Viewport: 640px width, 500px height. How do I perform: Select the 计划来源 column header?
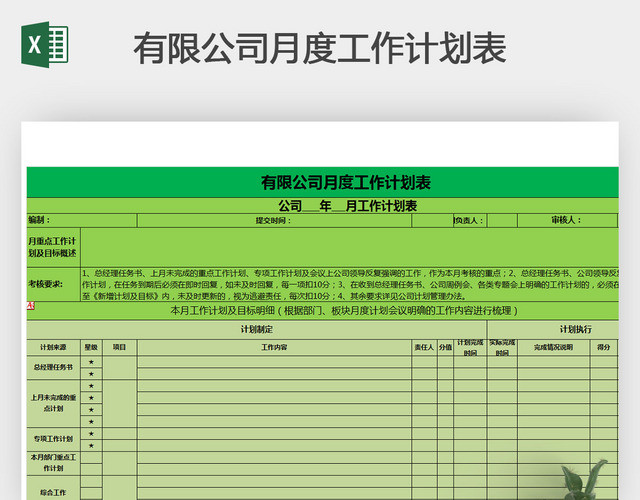[53, 347]
